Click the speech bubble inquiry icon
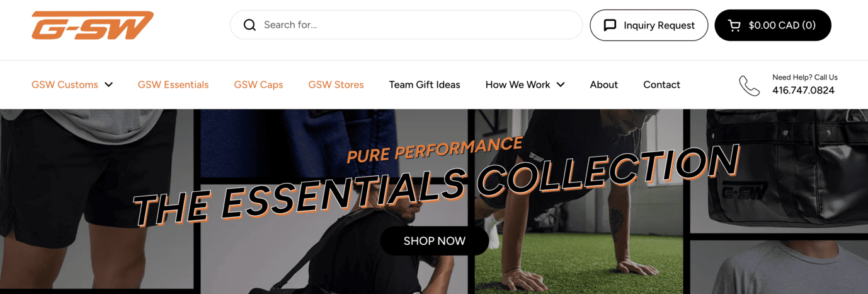 pos(610,25)
